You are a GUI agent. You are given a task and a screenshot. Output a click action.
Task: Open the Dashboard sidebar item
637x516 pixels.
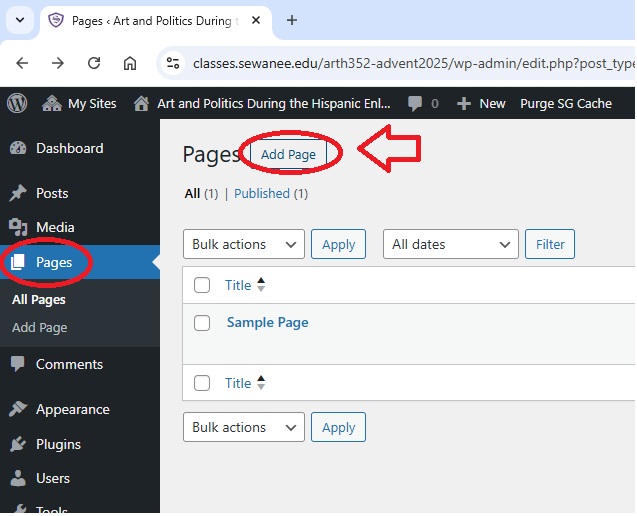(x=69, y=148)
